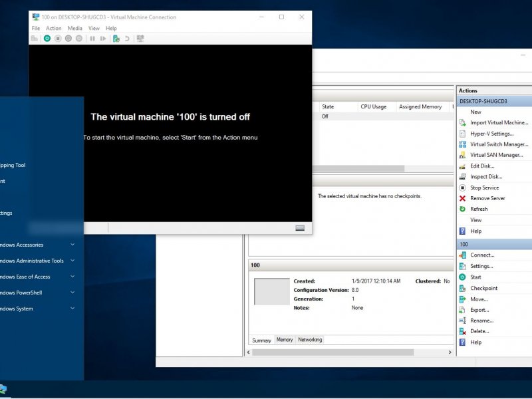532x399 pixels.
Task: Click the Reset toolbar icon
Action: (103, 39)
